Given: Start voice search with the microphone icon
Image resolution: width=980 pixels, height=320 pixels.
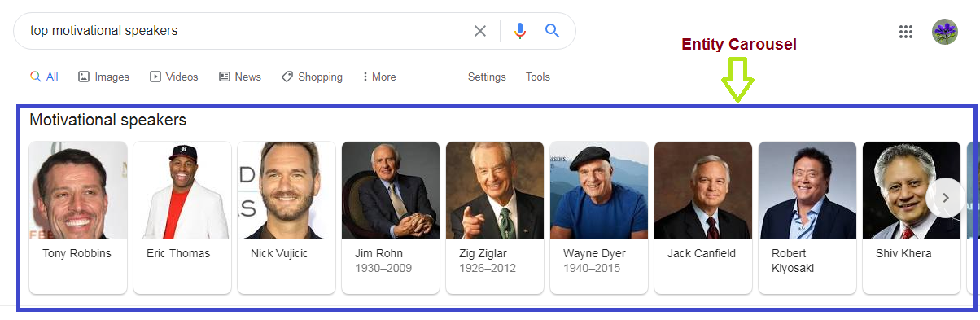Looking at the screenshot, I should point(520,31).
